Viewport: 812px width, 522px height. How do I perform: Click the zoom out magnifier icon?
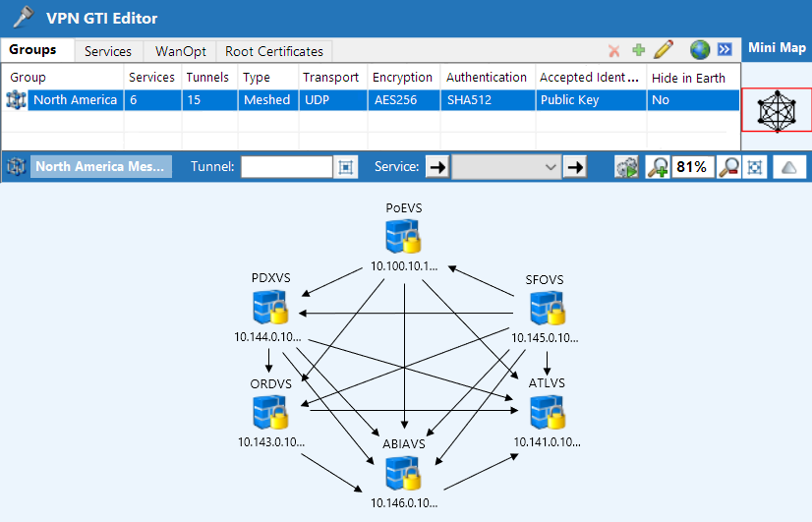(728, 167)
